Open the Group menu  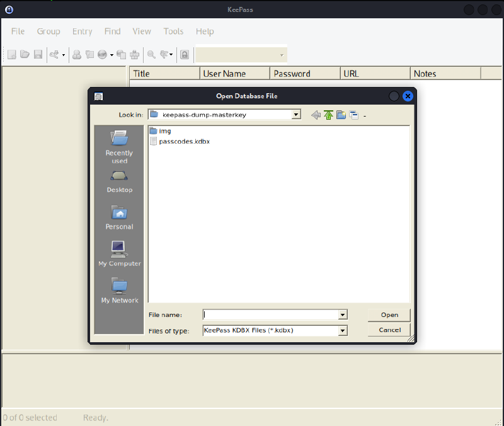click(x=49, y=31)
